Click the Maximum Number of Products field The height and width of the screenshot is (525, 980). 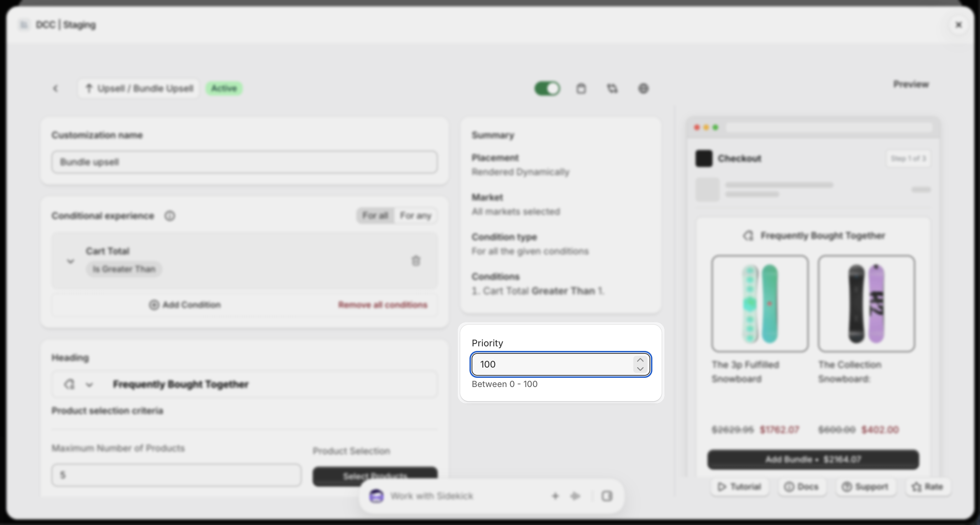[177, 475]
